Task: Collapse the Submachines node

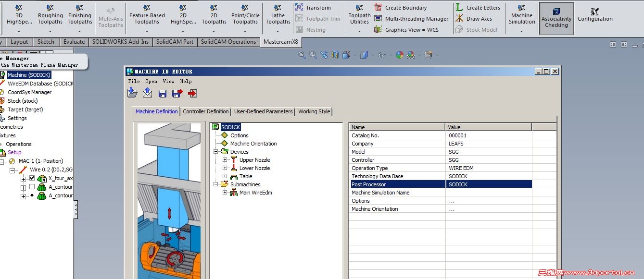Action: 216,184
